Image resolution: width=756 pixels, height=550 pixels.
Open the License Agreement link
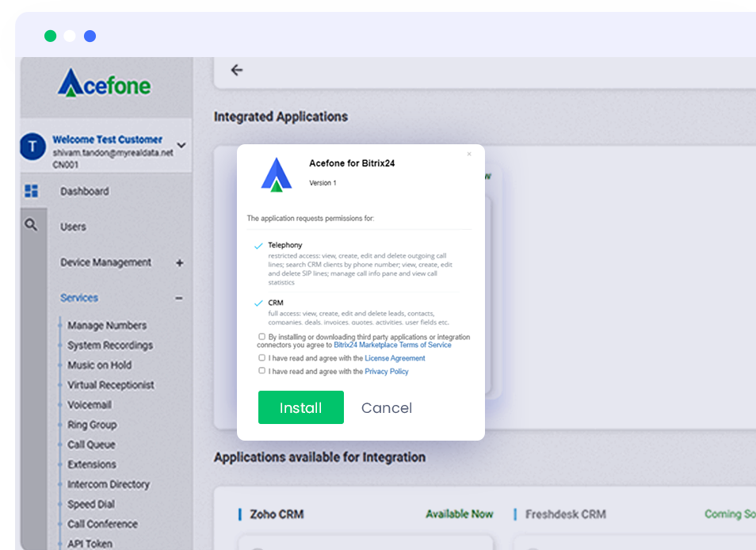click(x=395, y=358)
